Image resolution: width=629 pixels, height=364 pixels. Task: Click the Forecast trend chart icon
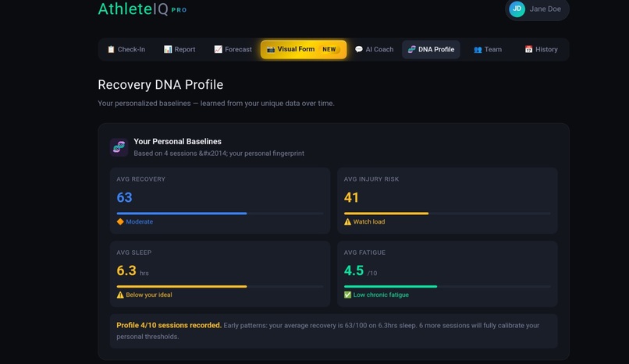[218, 49]
